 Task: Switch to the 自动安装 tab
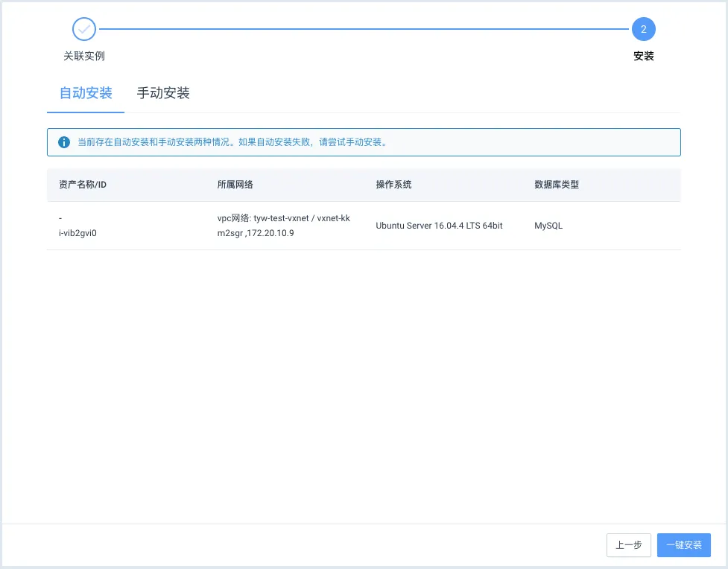tap(86, 93)
